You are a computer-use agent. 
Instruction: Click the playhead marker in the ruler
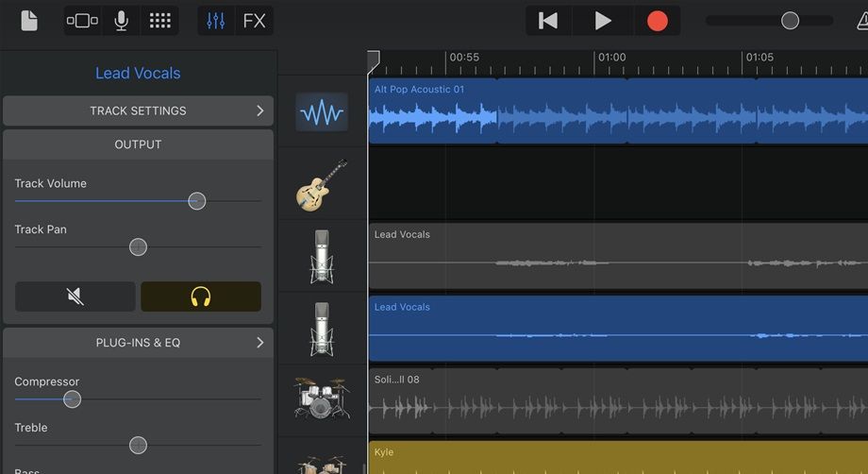[x=374, y=62]
